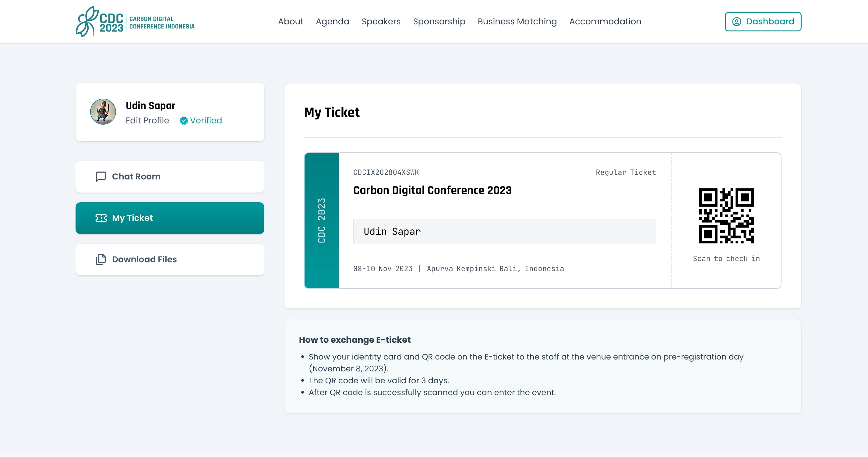Click the ticket code CDCIX202804XSWK
This screenshot has width=868, height=457.
386,172
